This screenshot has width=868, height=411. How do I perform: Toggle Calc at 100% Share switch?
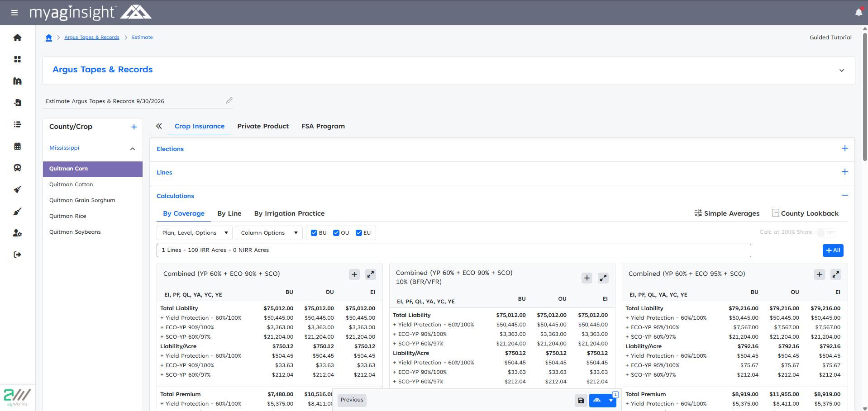click(826, 232)
